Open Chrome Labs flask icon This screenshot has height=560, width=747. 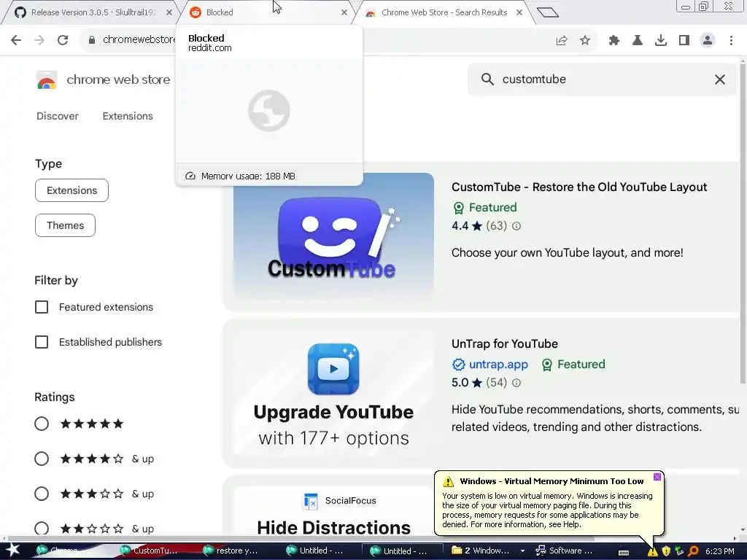pos(638,41)
